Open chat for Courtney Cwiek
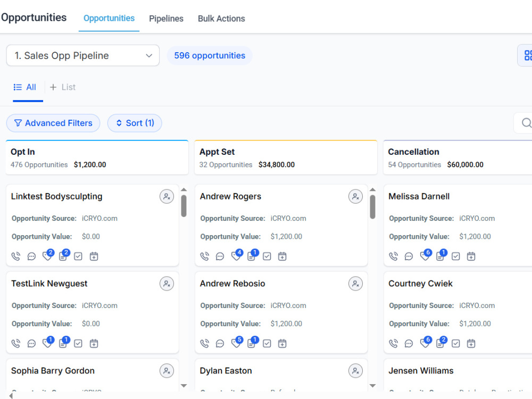Screen dimensions: 532x399 click(409, 343)
